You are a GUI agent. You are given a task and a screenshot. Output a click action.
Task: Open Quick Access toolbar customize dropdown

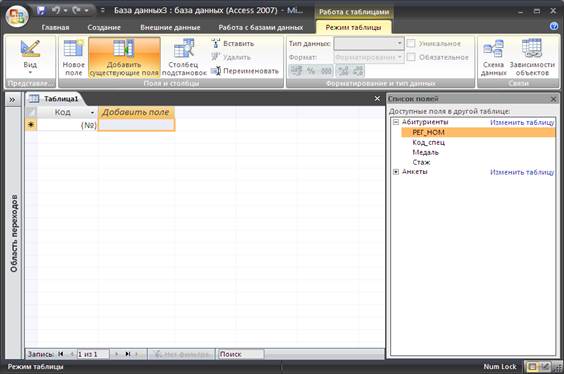(103, 11)
